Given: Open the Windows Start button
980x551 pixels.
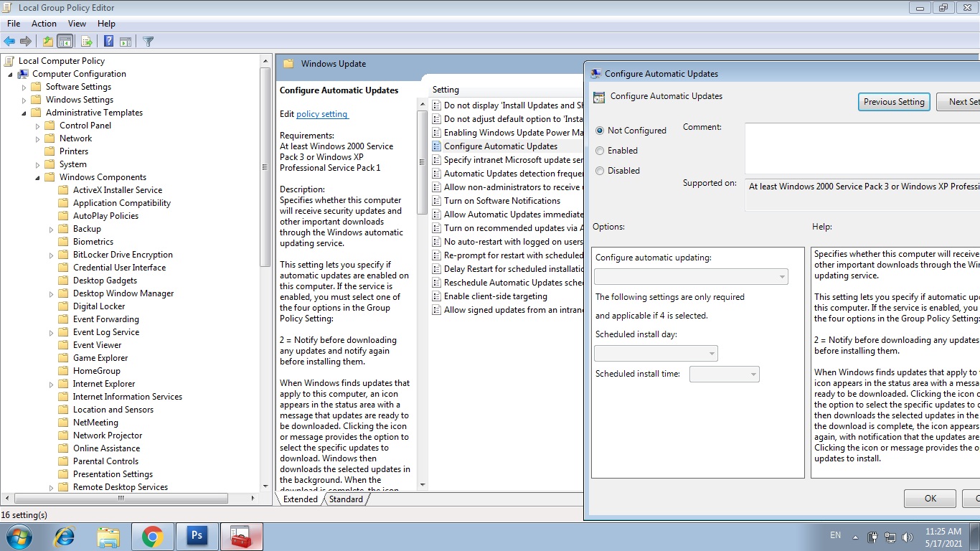Looking at the screenshot, I should 19,537.
